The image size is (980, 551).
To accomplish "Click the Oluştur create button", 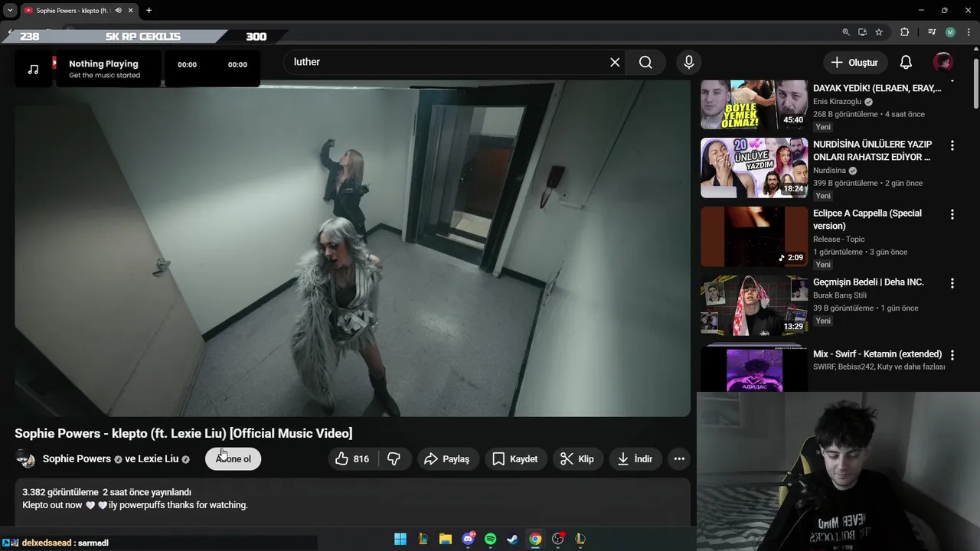I will click(x=855, y=63).
